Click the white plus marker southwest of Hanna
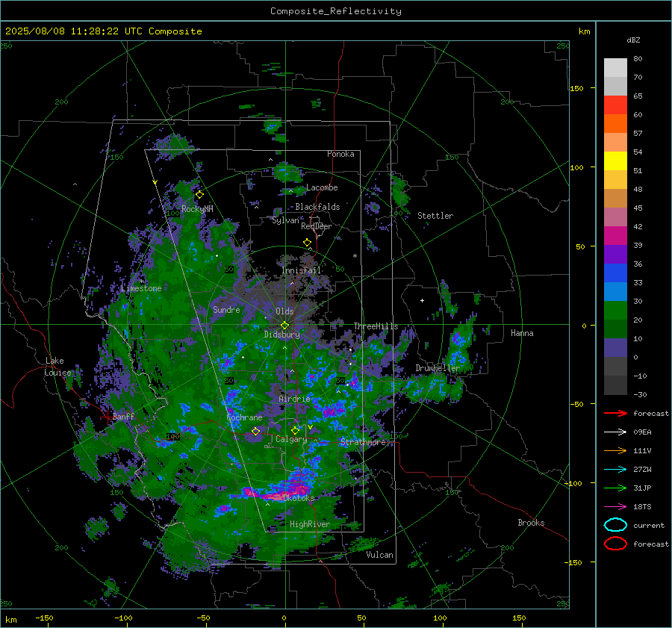 click(422, 300)
